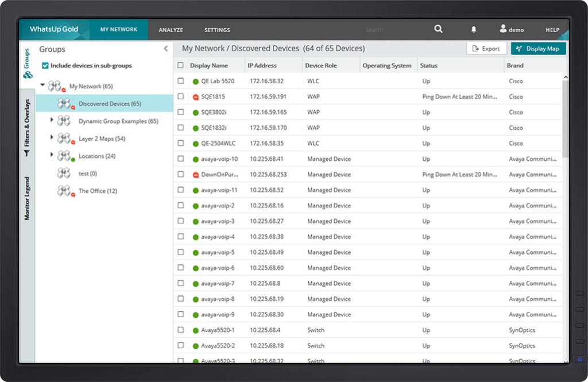This screenshot has height=382, width=588.
Task: Click the Layer 2 Maps group icon
Action: coord(64,138)
